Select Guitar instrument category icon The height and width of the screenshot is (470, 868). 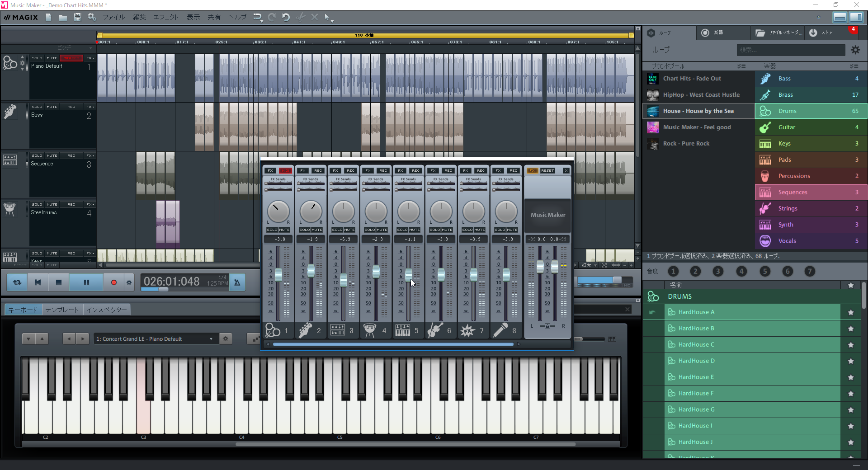tap(765, 127)
